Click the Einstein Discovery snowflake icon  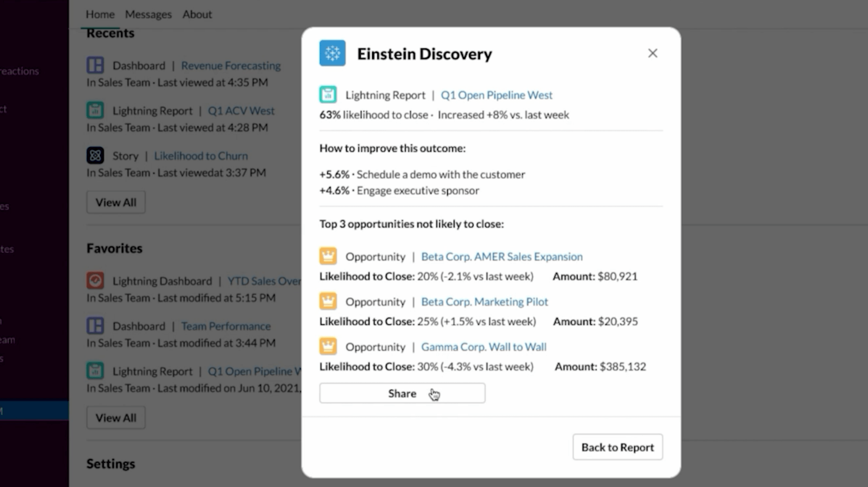(x=332, y=53)
